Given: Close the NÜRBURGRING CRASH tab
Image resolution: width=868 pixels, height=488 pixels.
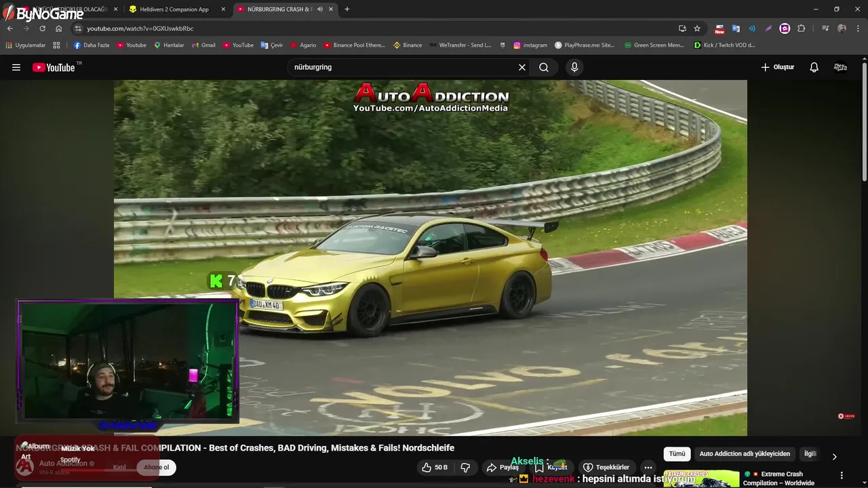Looking at the screenshot, I should coord(332,9).
